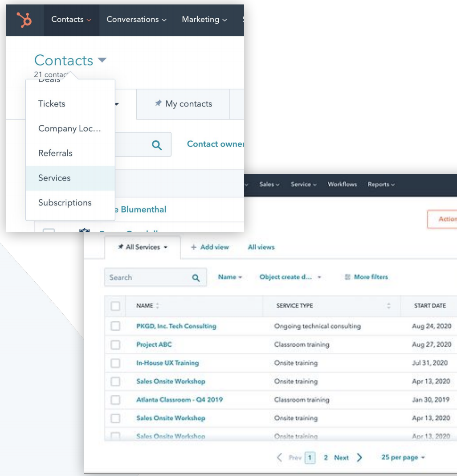The image size is (457, 476).
Task: Open the PKGD, Inc. Tech Consulting record
Action: 176,326
